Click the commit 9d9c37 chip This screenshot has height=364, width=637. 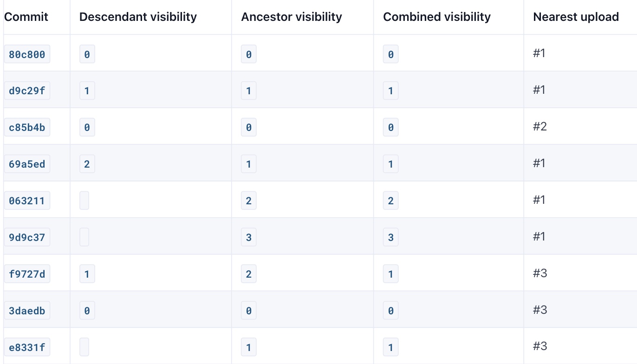(27, 237)
